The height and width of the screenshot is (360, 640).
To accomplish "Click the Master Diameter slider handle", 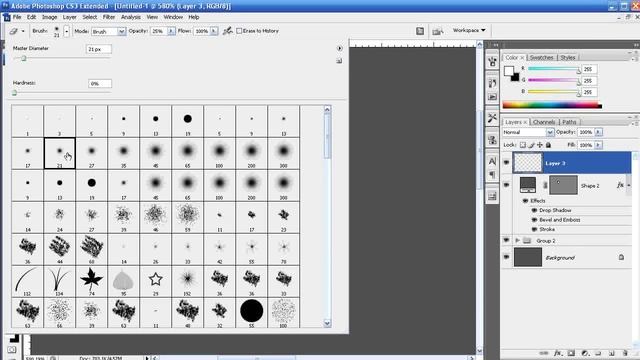I will click(24, 58).
